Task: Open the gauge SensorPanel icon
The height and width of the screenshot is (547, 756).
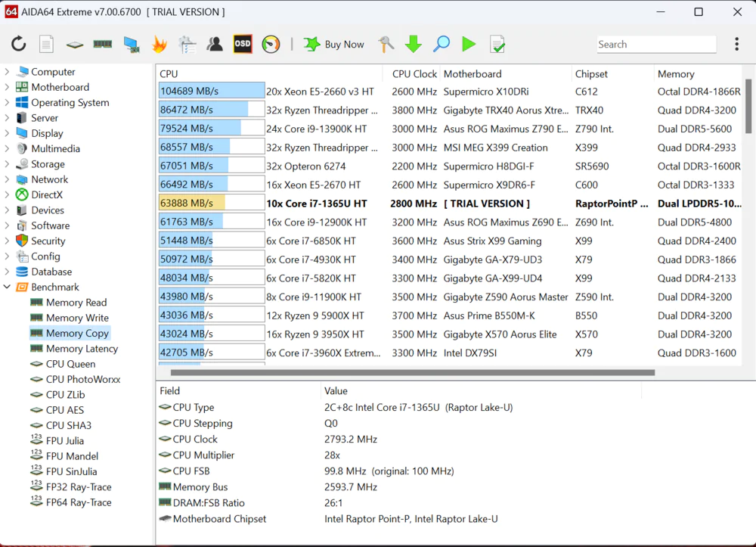Action: [271, 45]
